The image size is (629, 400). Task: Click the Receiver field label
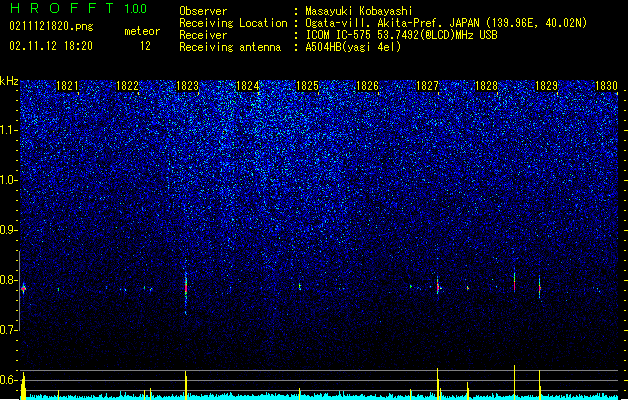click(203, 35)
